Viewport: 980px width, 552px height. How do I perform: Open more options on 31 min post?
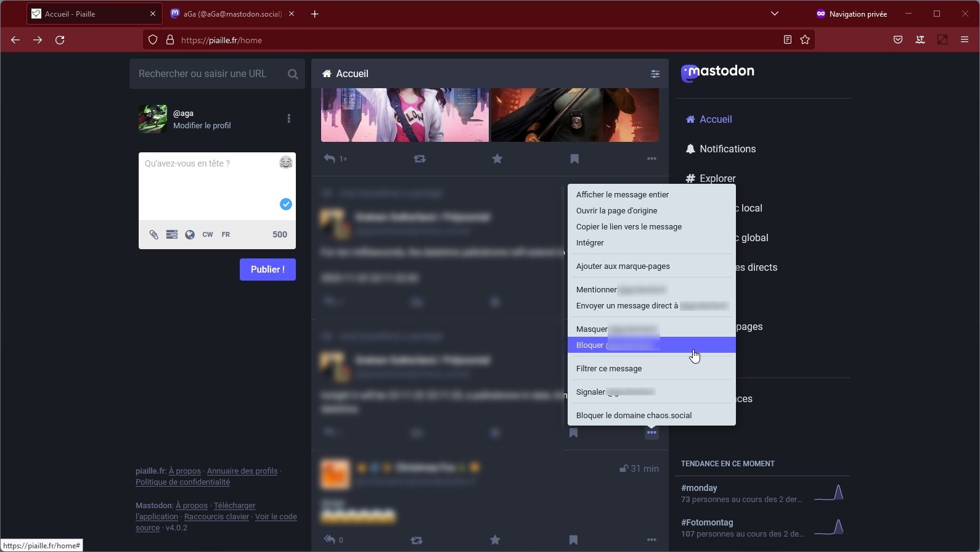(651, 540)
